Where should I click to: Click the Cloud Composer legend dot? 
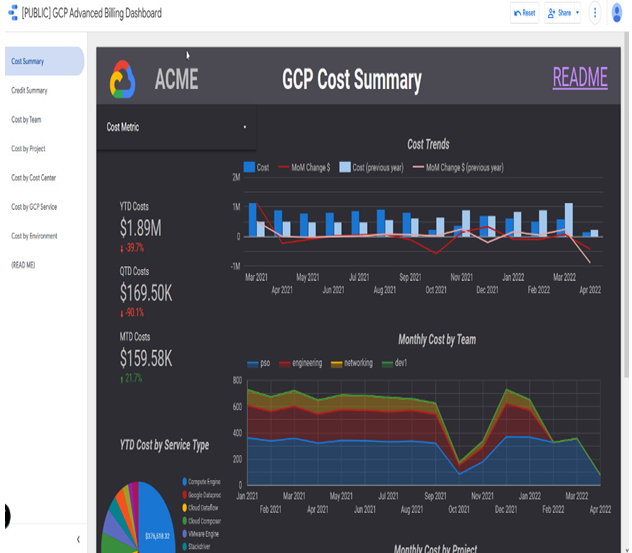[x=185, y=521]
